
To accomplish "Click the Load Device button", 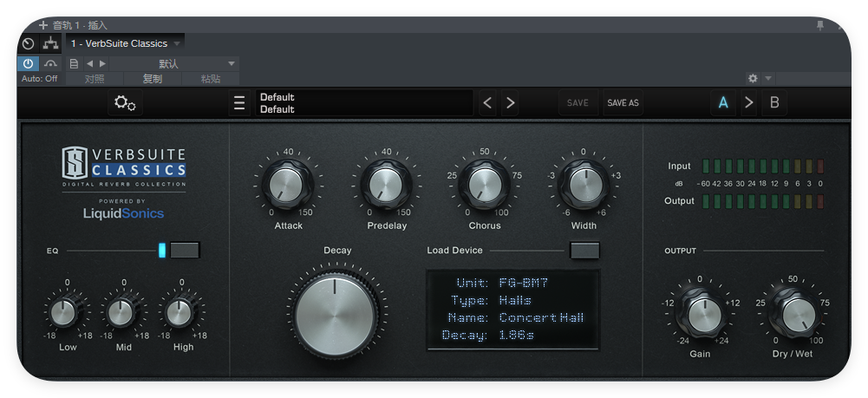I will point(585,251).
